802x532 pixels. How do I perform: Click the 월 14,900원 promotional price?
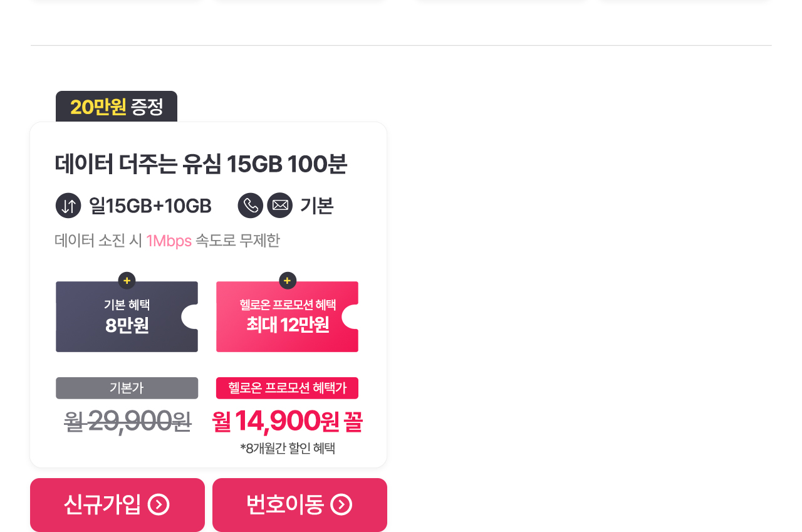[x=287, y=421]
